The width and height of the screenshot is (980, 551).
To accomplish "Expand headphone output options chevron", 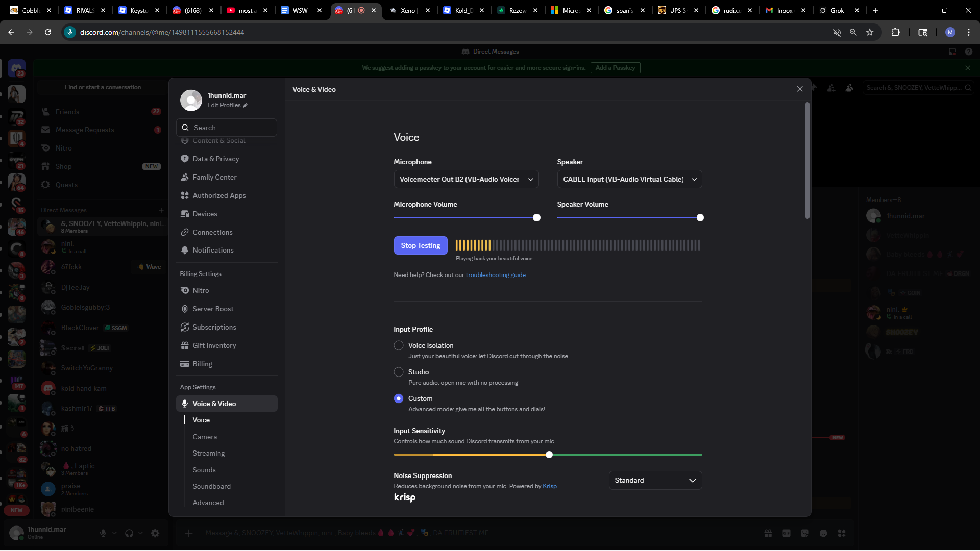I will click(x=140, y=533).
